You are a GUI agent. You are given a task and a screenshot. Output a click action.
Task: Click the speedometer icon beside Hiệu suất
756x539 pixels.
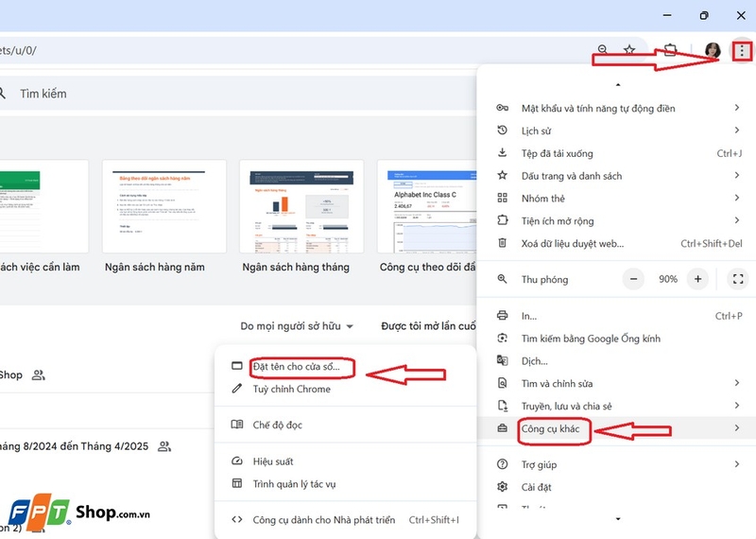coord(237,461)
